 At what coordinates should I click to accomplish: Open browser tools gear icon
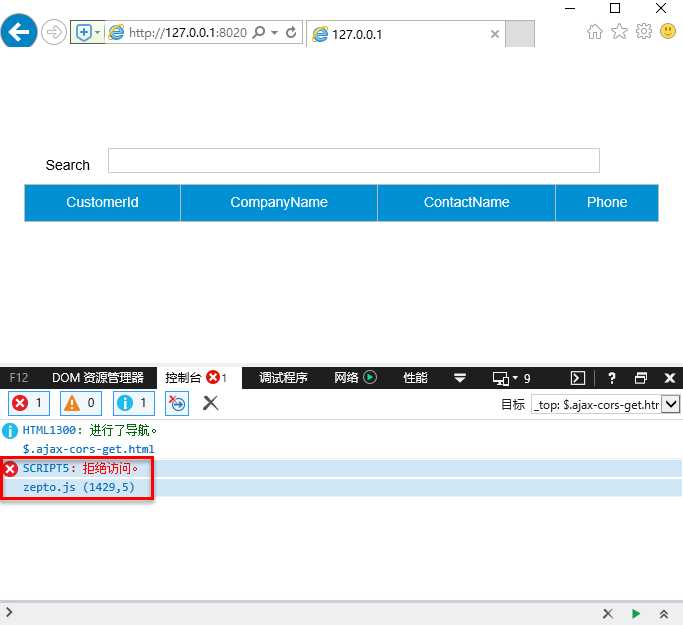644,31
